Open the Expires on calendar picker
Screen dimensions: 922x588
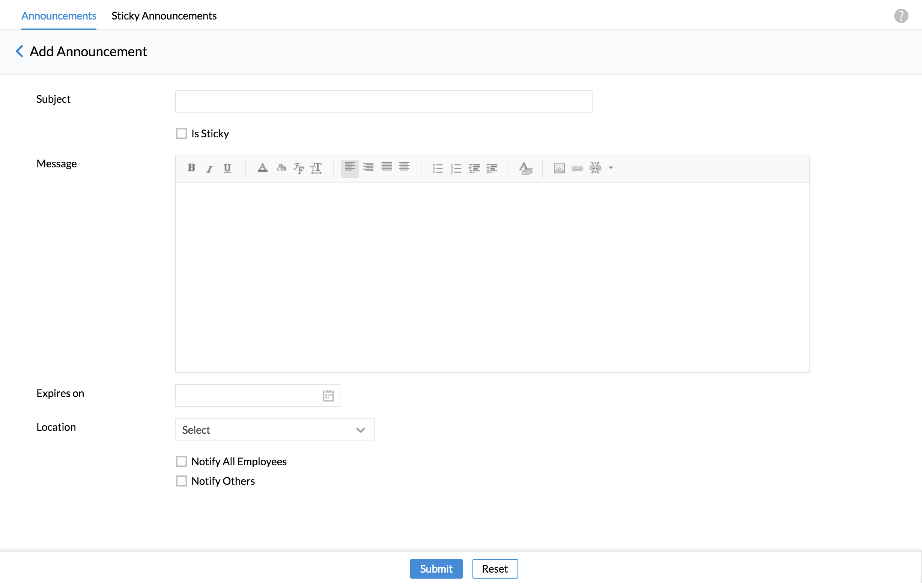coord(328,396)
